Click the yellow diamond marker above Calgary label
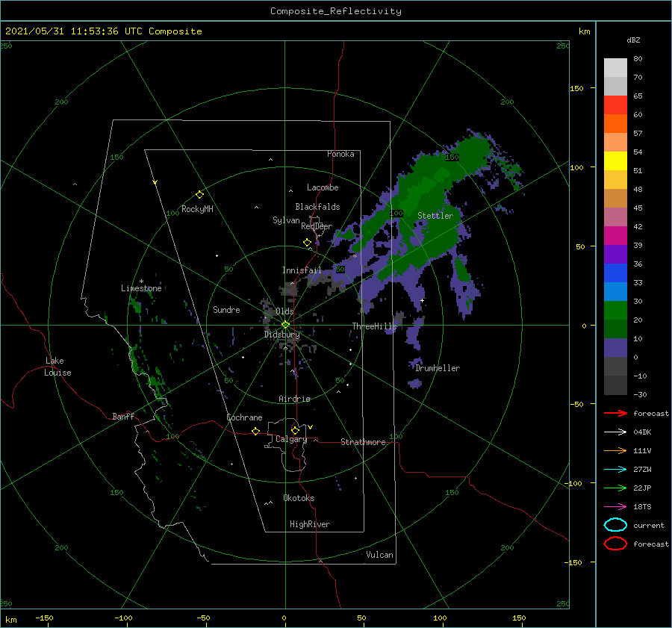 pos(295,430)
